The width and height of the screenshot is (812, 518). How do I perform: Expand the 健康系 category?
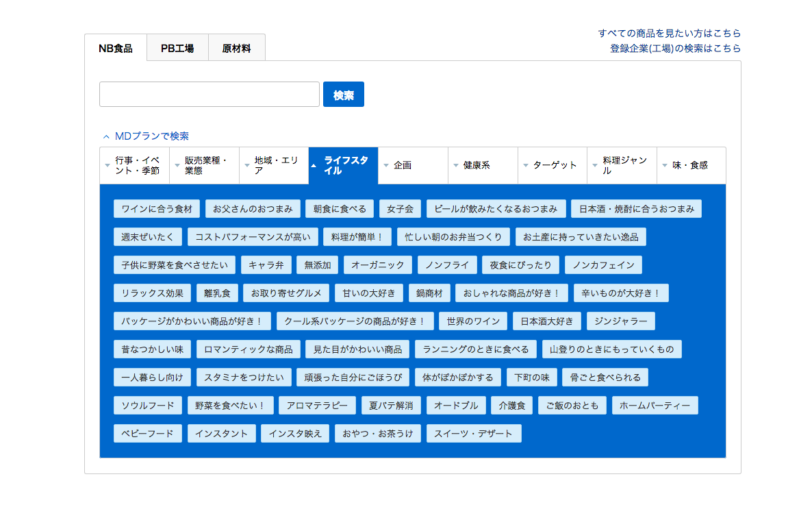point(483,166)
